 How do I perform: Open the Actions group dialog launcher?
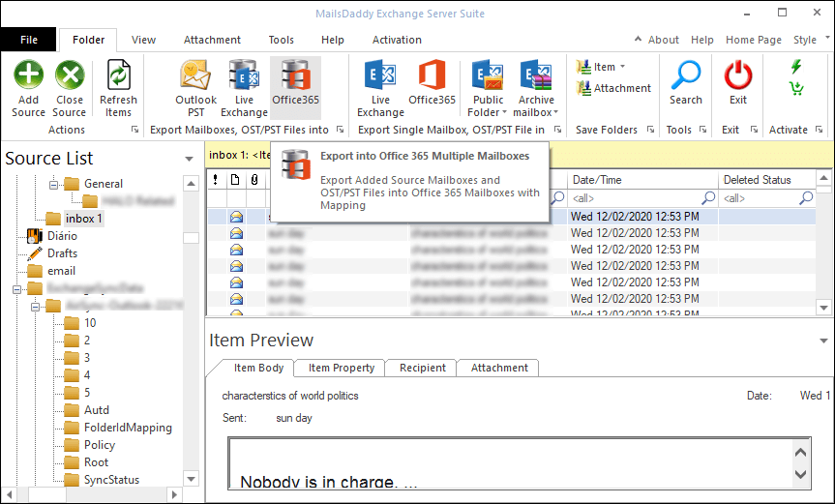point(134,130)
